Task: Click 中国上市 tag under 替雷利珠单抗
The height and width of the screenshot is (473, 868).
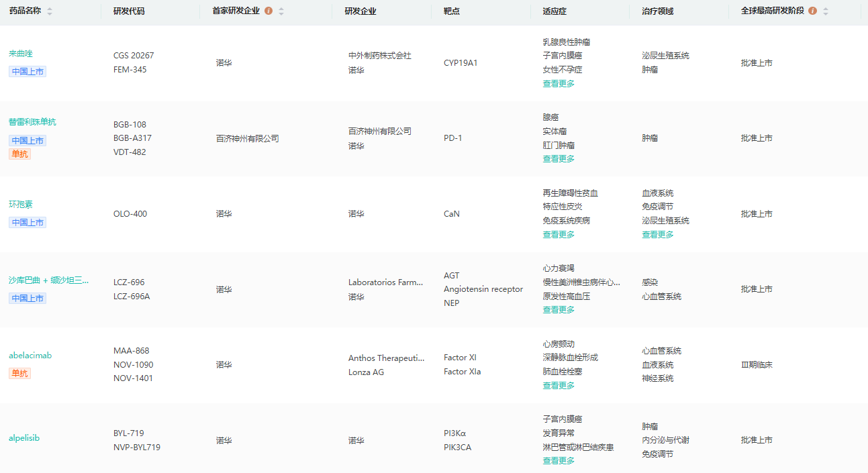Action: point(28,141)
